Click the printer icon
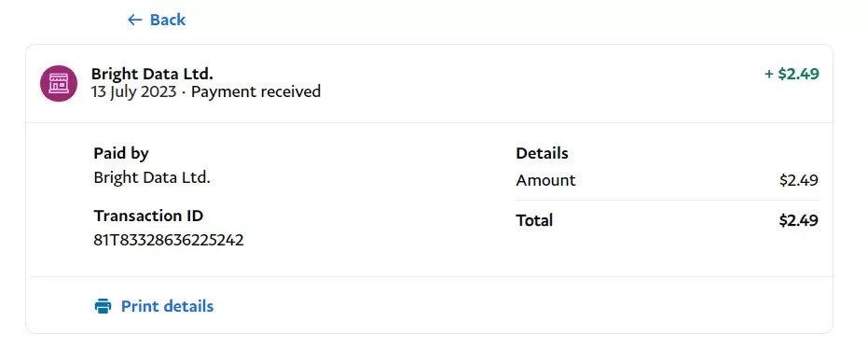 (x=103, y=306)
